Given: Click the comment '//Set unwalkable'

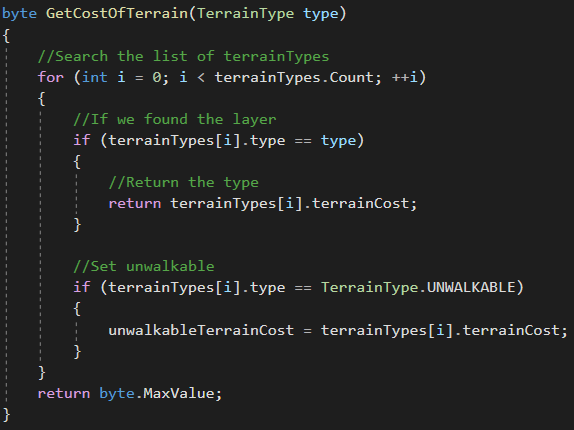Looking at the screenshot, I should point(144,266).
